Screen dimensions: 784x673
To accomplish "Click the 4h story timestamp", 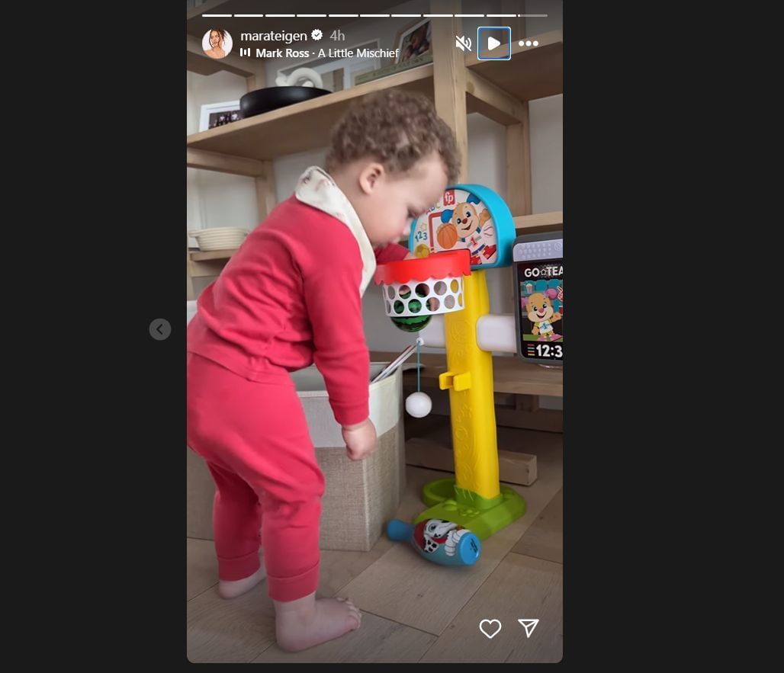I will [x=337, y=36].
